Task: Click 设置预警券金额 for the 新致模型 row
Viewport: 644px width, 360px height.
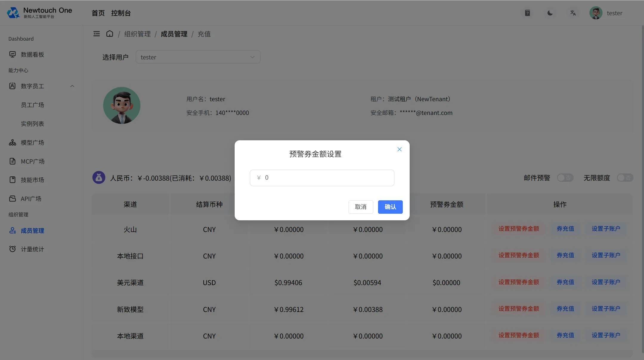Action: [519, 309]
